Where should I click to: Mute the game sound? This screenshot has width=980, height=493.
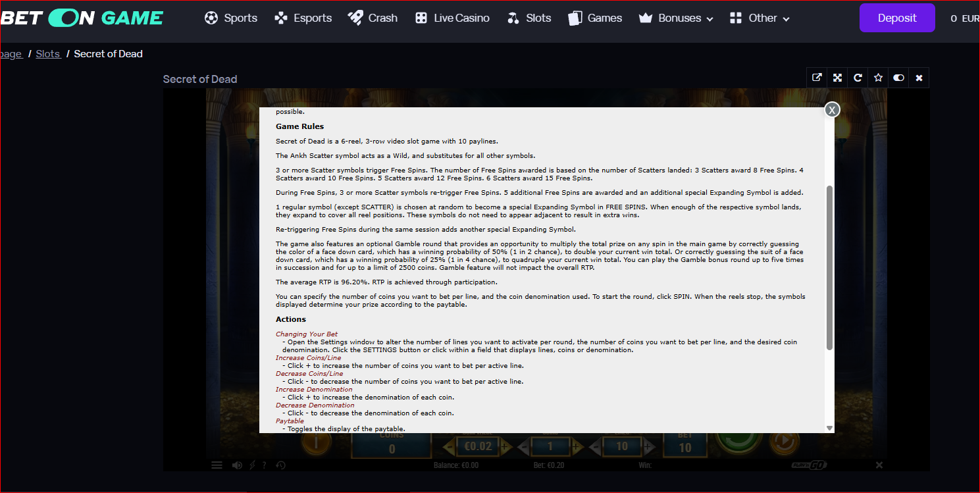pos(237,465)
